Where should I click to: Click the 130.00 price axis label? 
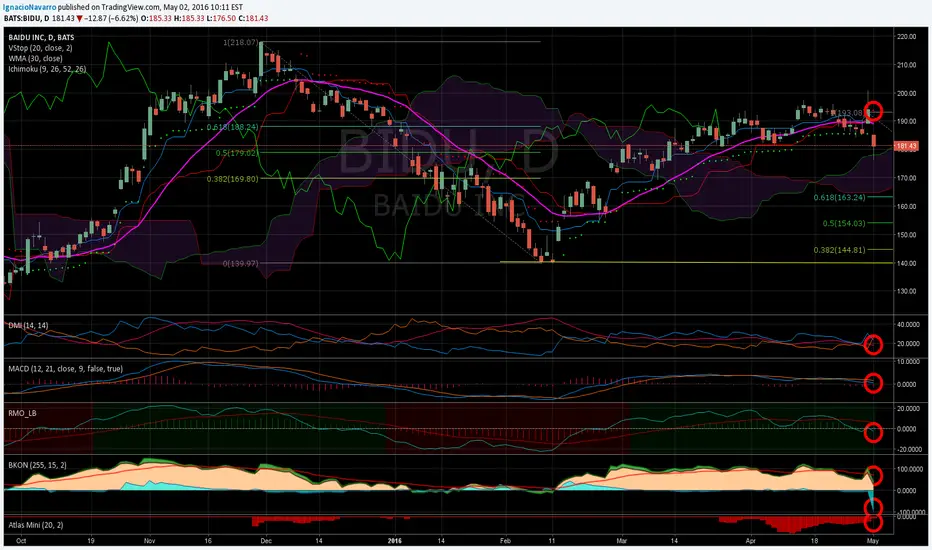pyautogui.click(x=907, y=291)
